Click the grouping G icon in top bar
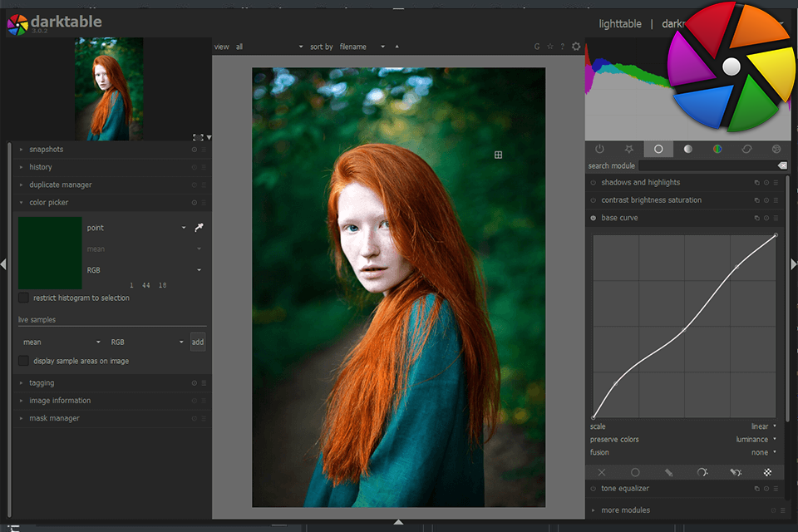The image size is (798, 532). 537,47
